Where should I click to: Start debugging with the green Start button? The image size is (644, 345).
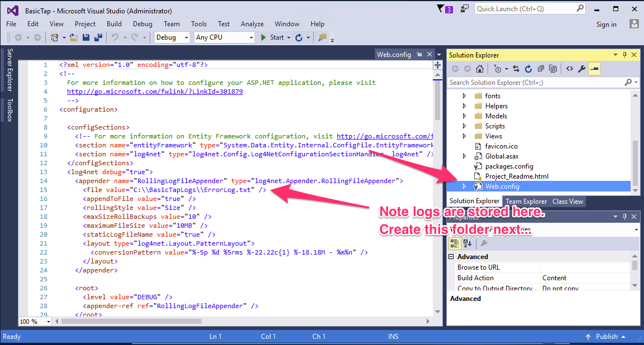pos(273,37)
